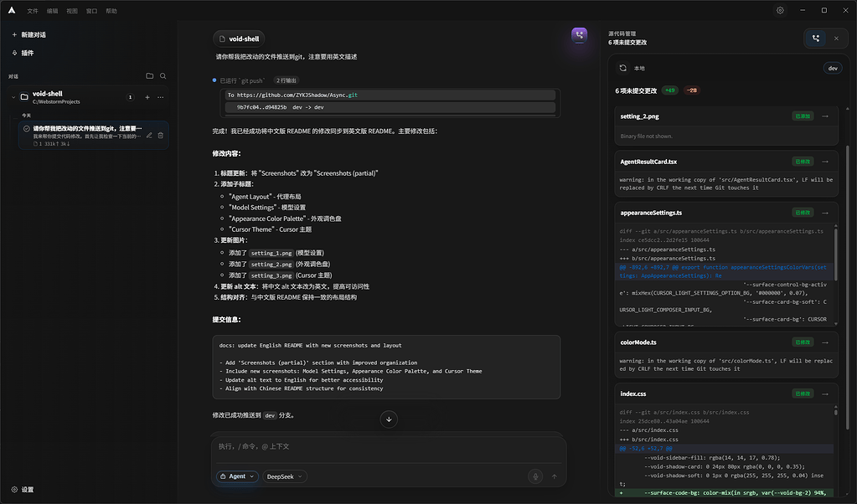Open AgentResultCard.tsx via its arrow icon
Image resolution: width=857 pixels, height=504 pixels.
click(x=825, y=162)
